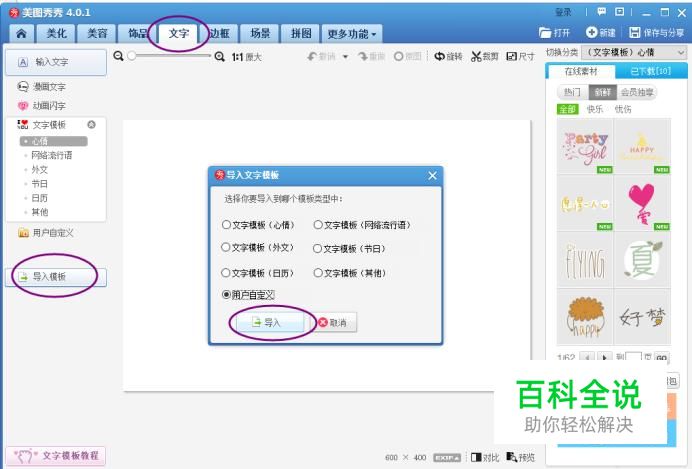Viewport: 692px width, 469px height.
Task: Filter by 全部 tag
Action: [x=568, y=109]
